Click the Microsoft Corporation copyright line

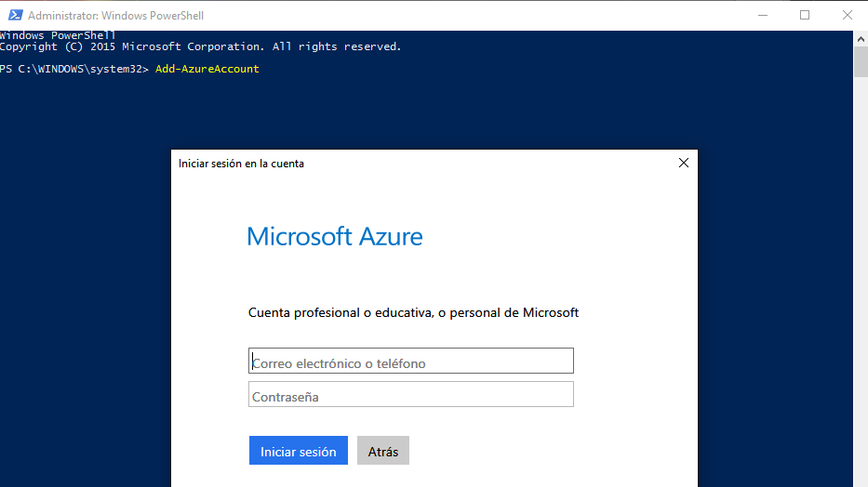pyautogui.click(x=200, y=46)
